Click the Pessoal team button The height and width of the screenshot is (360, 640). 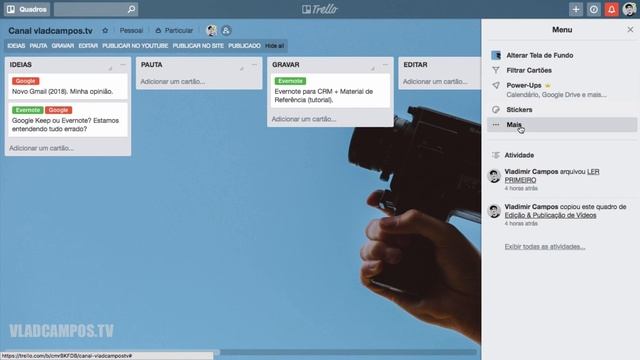coord(131,31)
